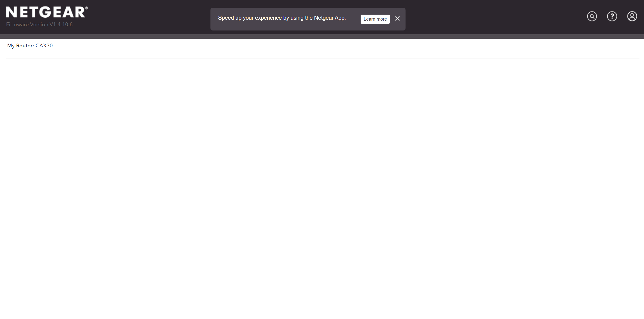The height and width of the screenshot is (319, 644).
Task: Select the magnifying glass in the header
Action: click(592, 16)
